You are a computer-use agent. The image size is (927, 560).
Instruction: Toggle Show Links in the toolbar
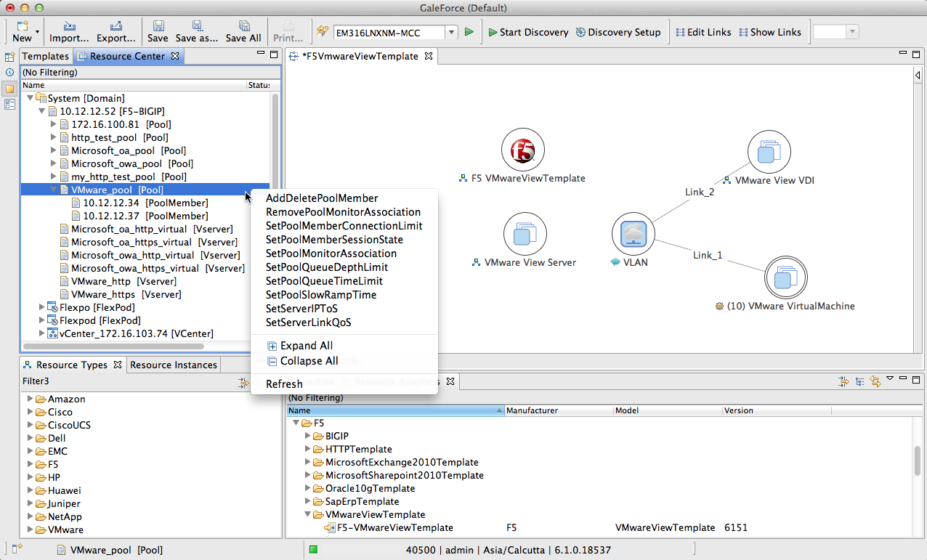tap(770, 32)
